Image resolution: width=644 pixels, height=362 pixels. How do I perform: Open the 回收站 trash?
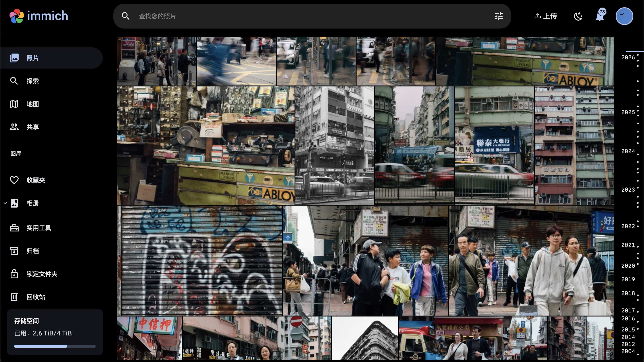pyautogui.click(x=35, y=297)
